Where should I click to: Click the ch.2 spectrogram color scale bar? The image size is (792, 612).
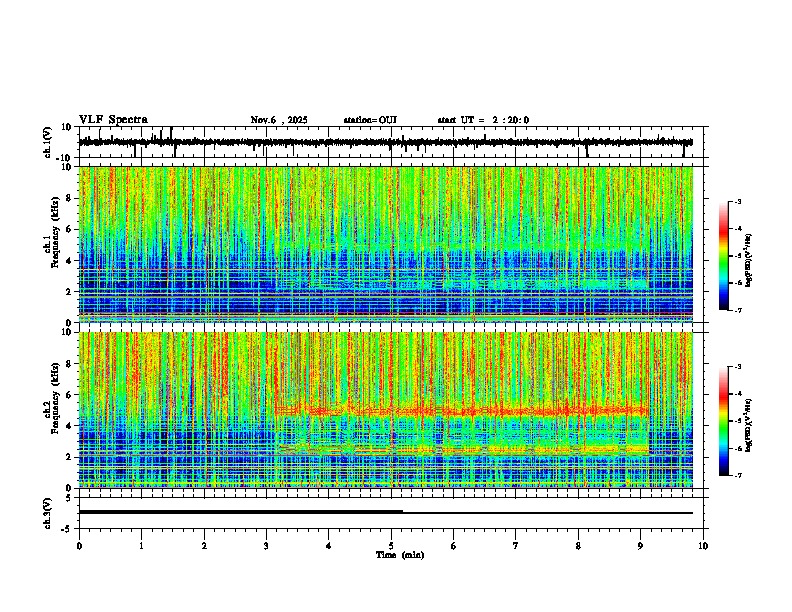[723, 421]
